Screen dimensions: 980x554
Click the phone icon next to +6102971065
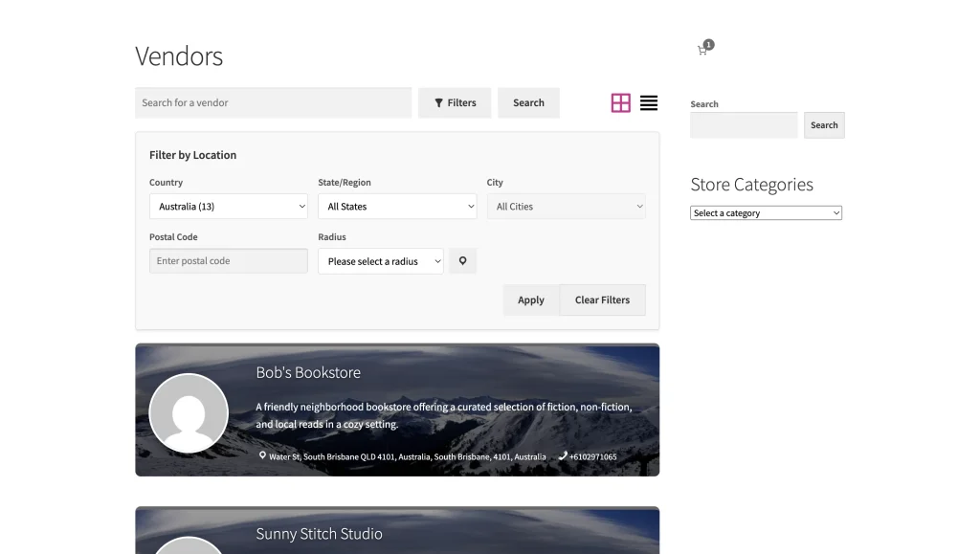[564, 456]
